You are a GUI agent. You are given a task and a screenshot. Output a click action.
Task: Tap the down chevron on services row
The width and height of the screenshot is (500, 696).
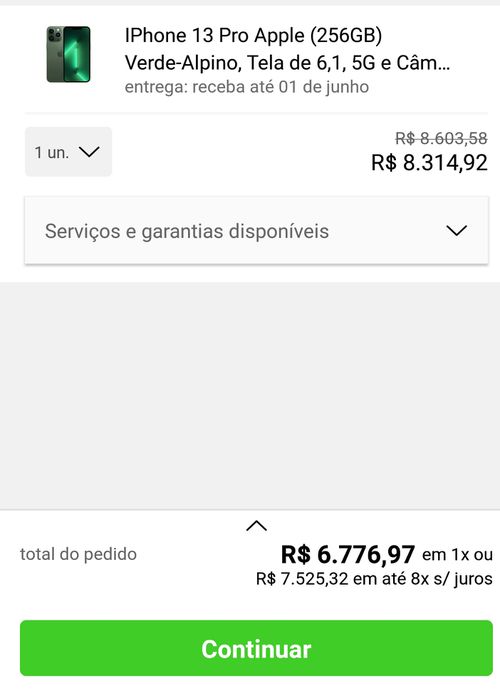pyautogui.click(x=456, y=230)
